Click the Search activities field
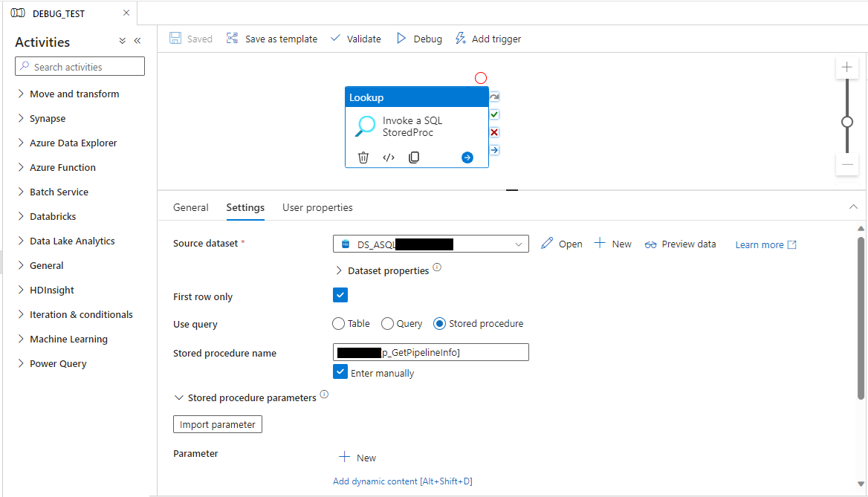Viewport: 868px width, 497px height. point(80,66)
